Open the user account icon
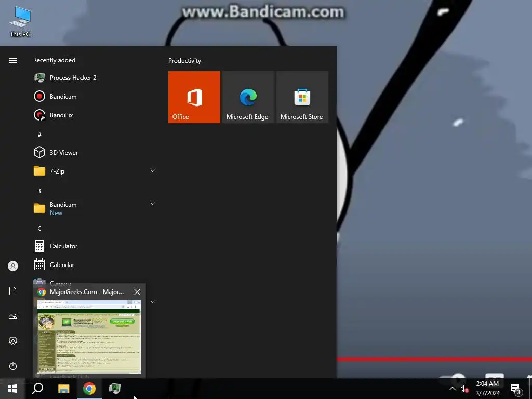 coord(13,266)
